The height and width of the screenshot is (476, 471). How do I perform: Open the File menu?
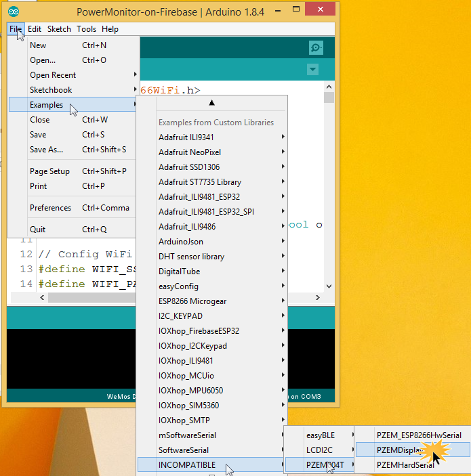(16, 29)
